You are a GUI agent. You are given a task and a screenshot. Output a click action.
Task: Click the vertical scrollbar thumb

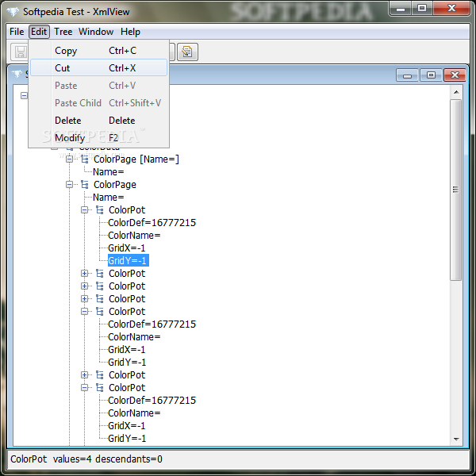(456, 190)
